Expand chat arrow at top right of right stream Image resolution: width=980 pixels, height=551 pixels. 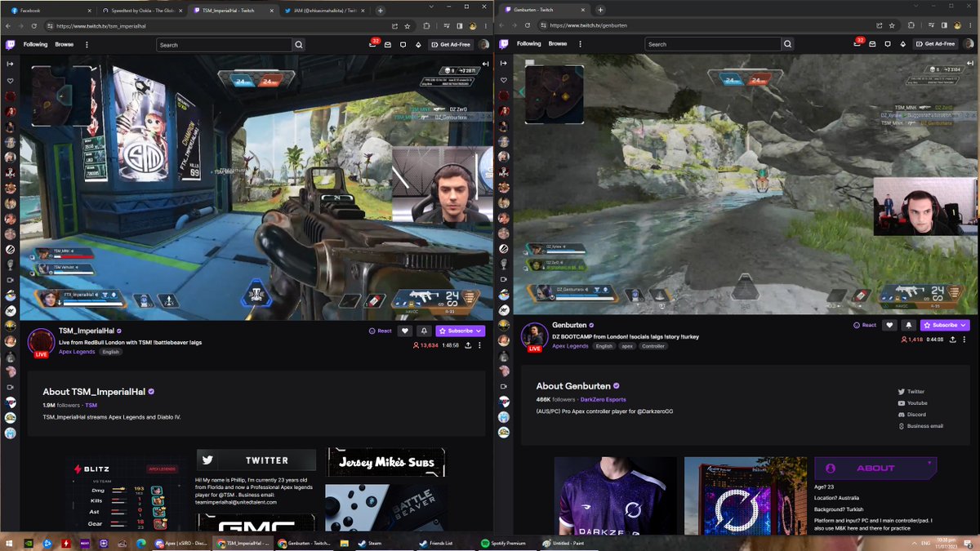(x=970, y=63)
